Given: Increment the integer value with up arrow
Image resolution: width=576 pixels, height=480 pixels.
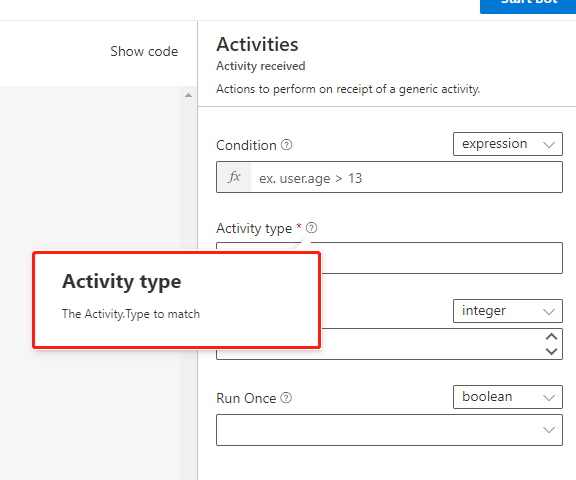Looking at the screenshot, I should pos(551,336).
